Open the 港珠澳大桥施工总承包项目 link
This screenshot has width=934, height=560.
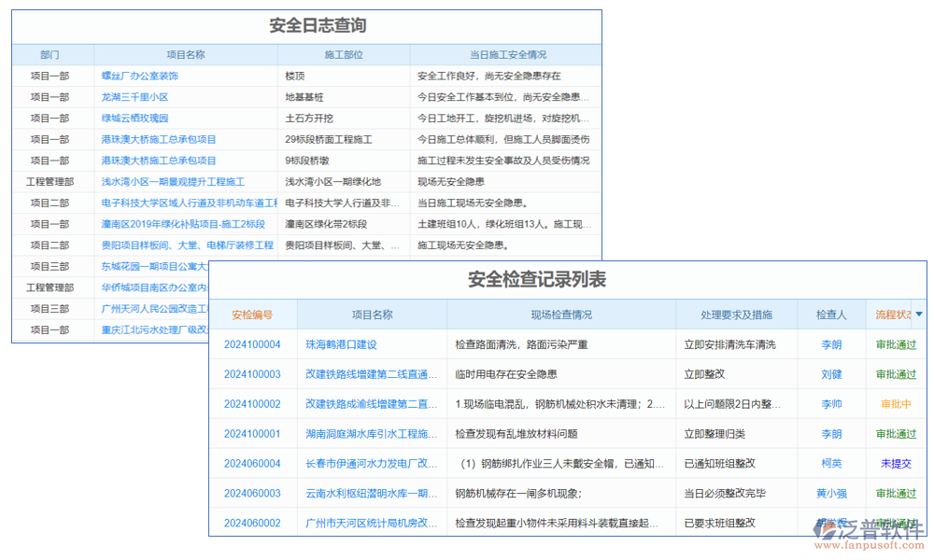[x=154, y=139]
